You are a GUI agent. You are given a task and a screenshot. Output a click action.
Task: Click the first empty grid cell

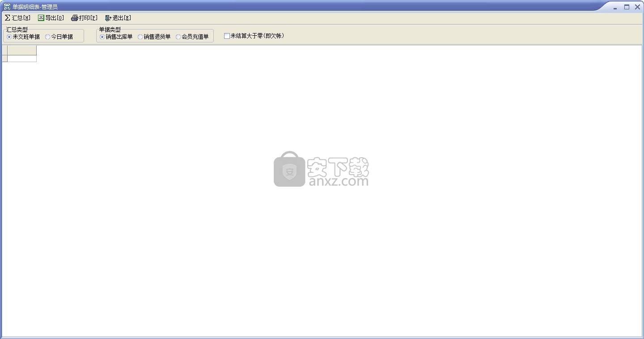(x=22, y=59)
